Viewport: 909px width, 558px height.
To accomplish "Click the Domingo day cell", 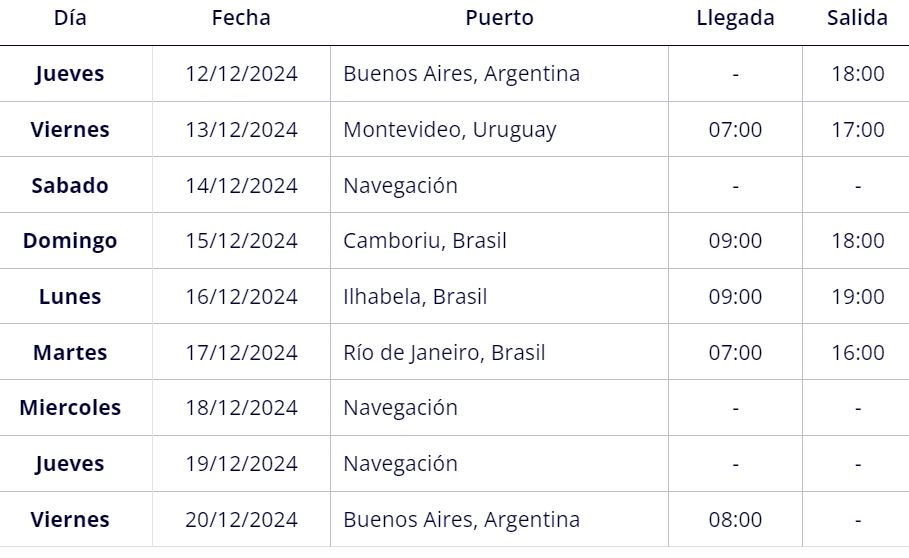I will click(x=70, y=241).
